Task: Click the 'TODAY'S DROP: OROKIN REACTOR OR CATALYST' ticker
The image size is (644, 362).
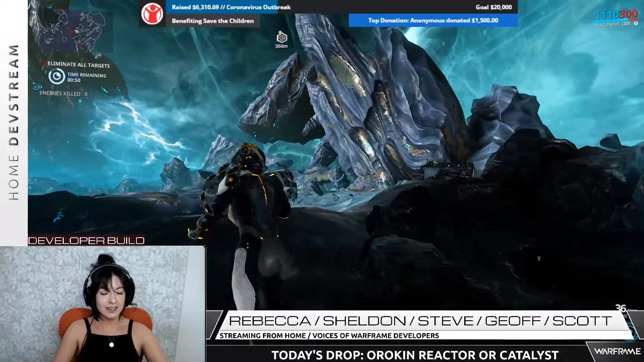Action: (415, 355)
